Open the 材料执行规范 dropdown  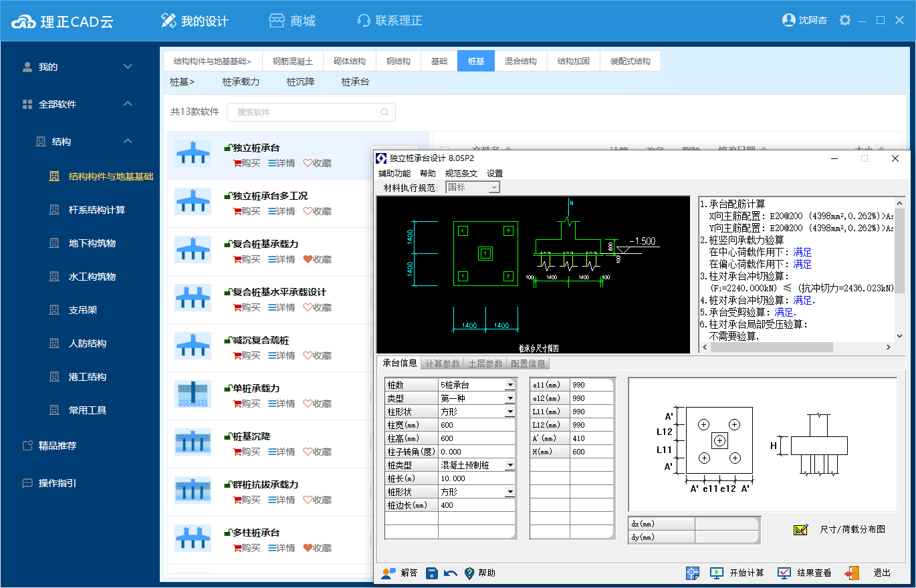(x=472, y=188)
